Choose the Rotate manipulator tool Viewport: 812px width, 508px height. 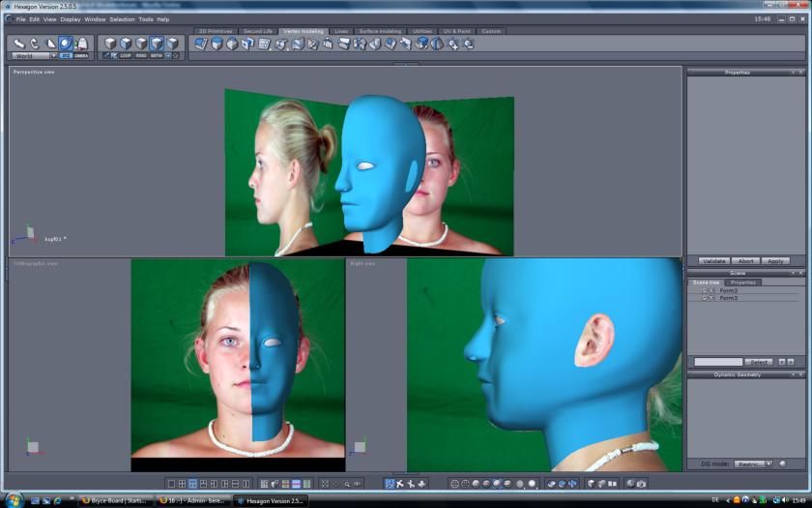tap(35, 44)
